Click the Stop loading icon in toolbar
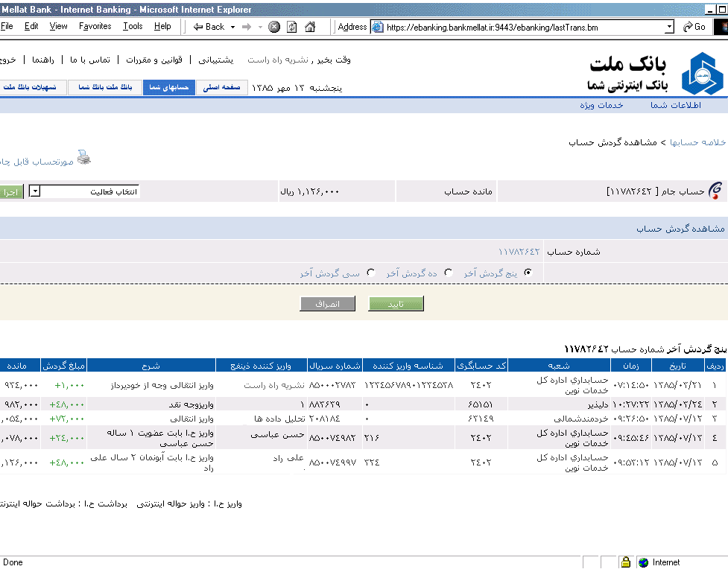The height and width of the screenshot is (572, 728). [274, 27]
